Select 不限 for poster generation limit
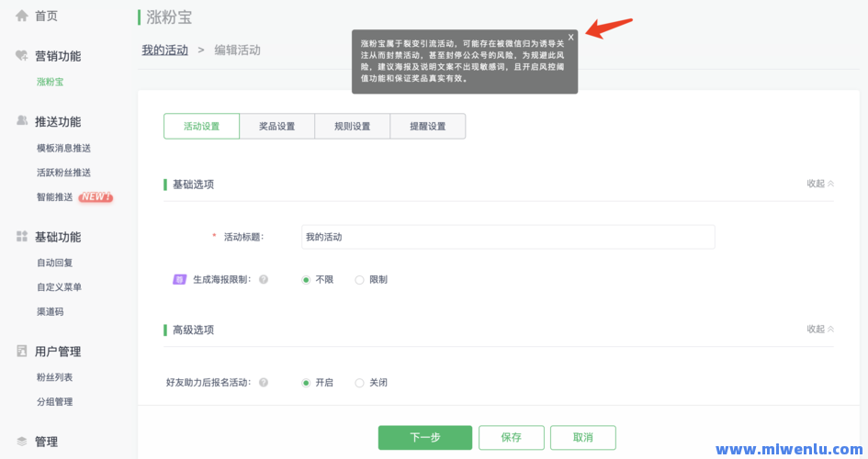The height and width of the screenshot is (459, 868). [x=306, y=280]
